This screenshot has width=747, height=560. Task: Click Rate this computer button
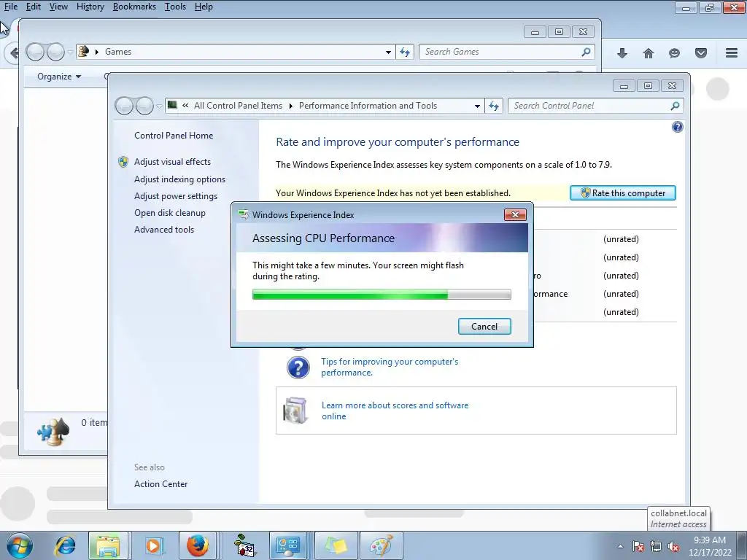point(623,192)
